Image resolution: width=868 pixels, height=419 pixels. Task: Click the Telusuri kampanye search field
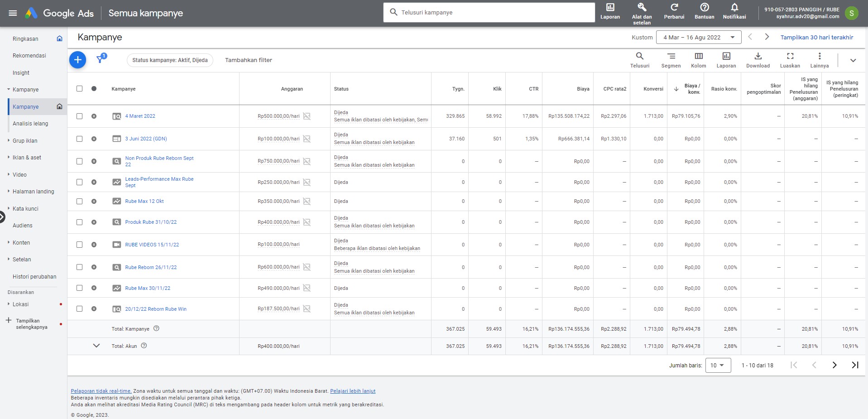[x=489, y=12]
